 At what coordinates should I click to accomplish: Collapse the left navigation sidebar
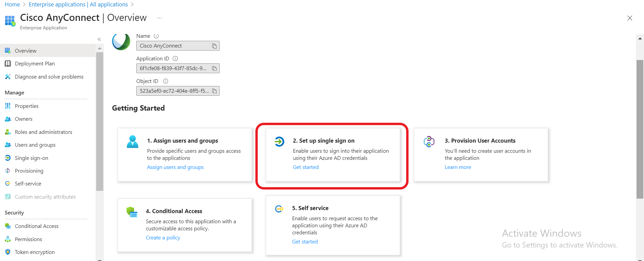pos(99,39)
